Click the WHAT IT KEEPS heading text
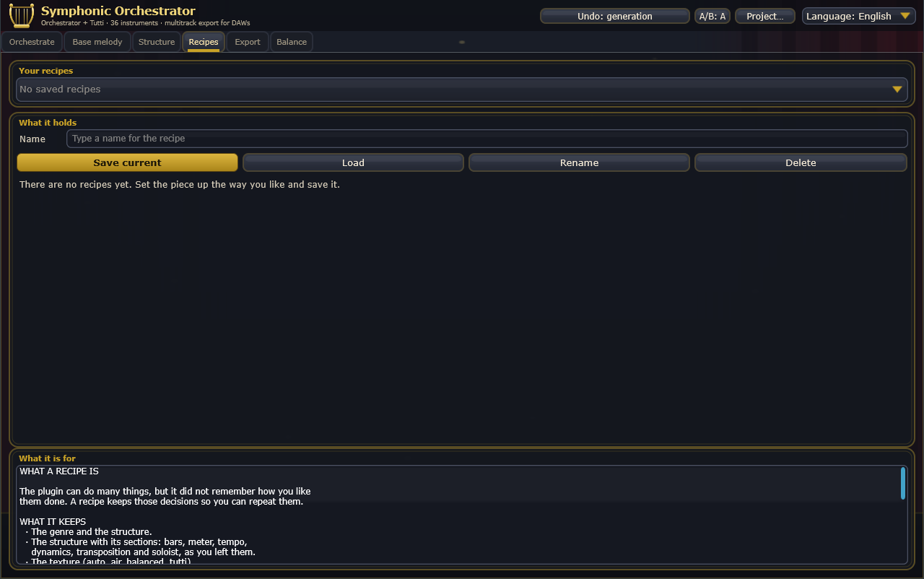 (53, 522)
